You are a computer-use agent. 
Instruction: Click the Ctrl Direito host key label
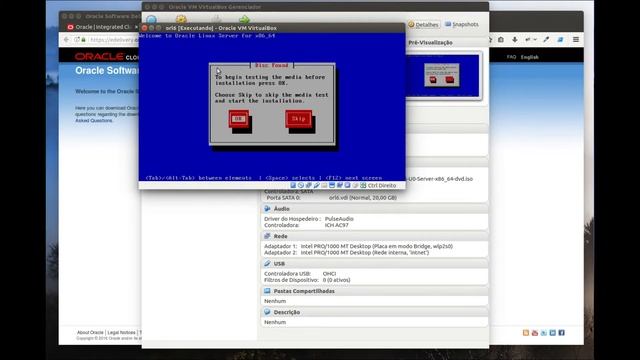(382, 185)
